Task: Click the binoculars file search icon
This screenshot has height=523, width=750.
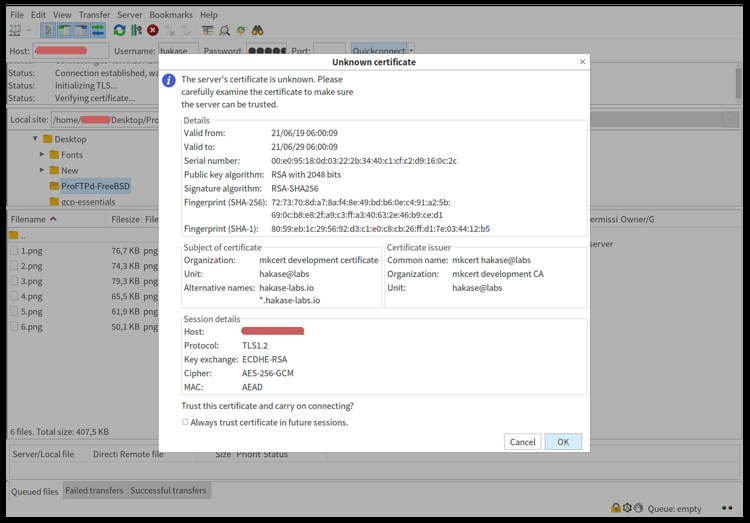Action: [259, 30]
